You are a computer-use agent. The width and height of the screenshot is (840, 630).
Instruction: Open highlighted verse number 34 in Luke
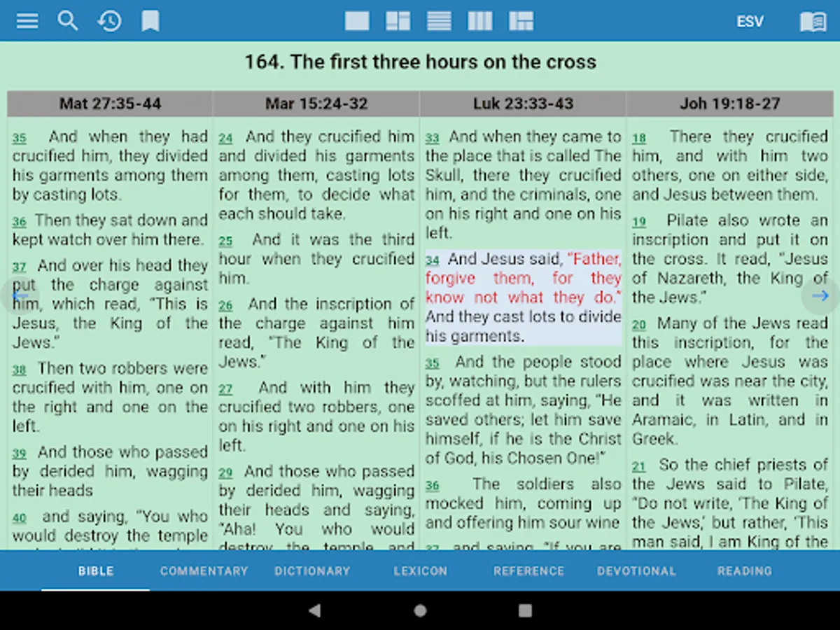[x=433, y=261]
